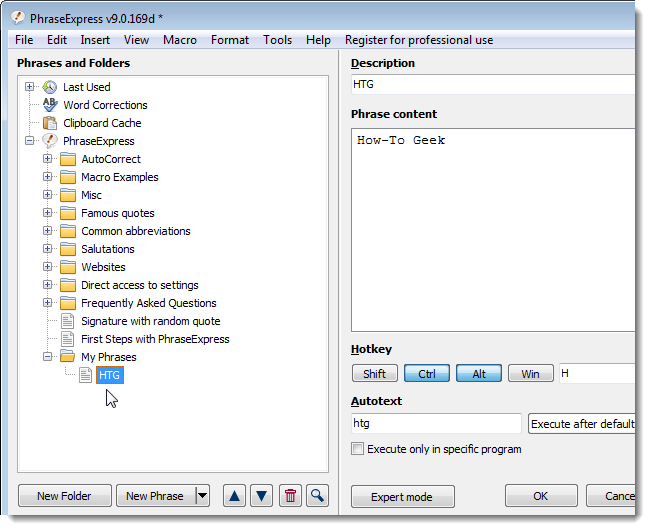This screenshot has width=650, height=530.
Task: Click the open My Phrases folder icon
Action: click(x=68, y=356)
